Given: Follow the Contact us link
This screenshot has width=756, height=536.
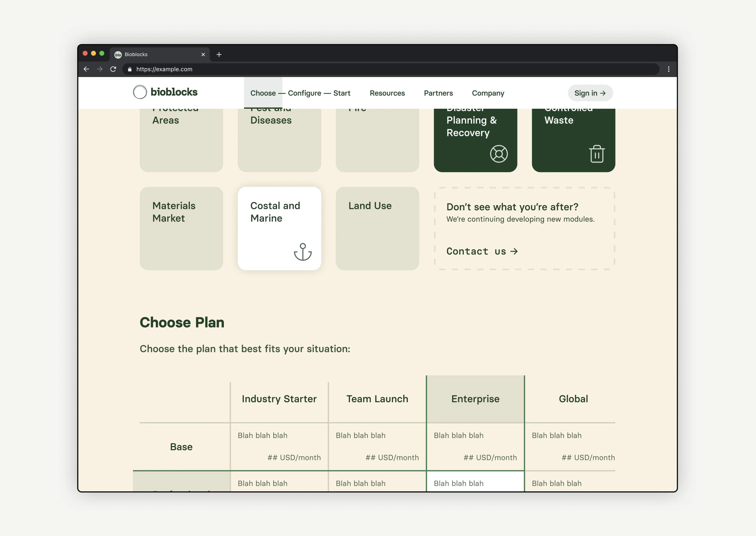Looking at the screenshot, I should tap(482, 251).
